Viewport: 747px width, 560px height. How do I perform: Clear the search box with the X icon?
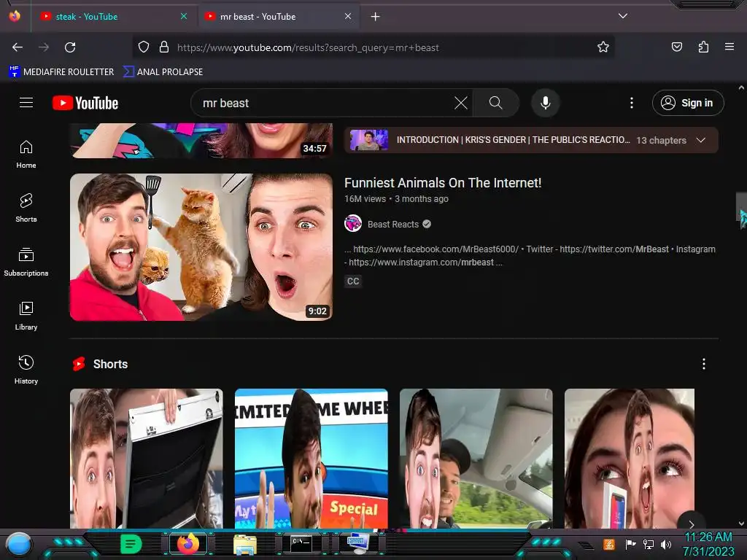coord(461,103)
